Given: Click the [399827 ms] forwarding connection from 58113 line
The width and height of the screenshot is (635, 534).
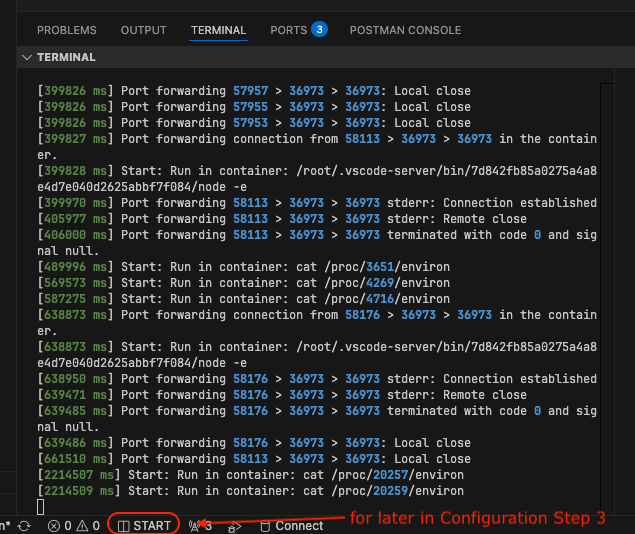Looking at the screenshot, I should (317, 147).
